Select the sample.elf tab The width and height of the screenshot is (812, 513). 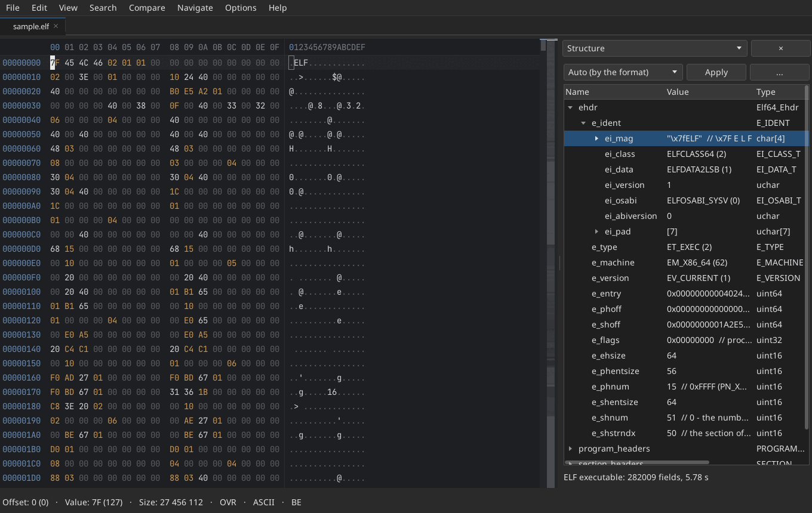click(31, 26)
